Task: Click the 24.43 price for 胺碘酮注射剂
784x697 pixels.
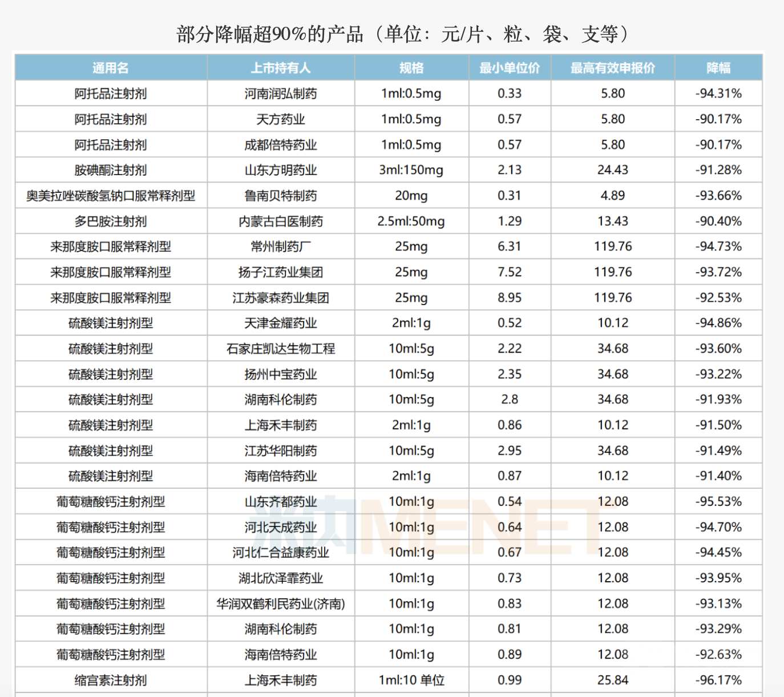Action: coord(612,169)
